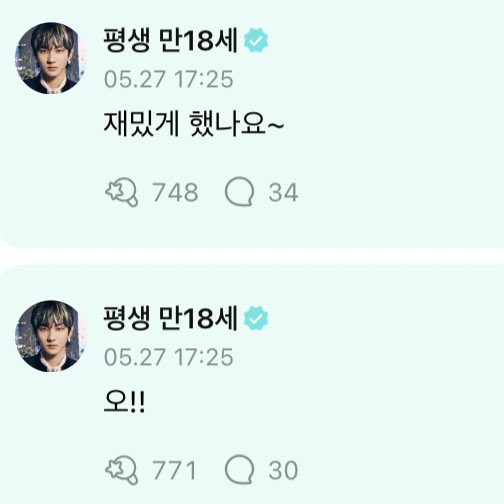Select the post card containing 748 cheers

coord(252,124)
